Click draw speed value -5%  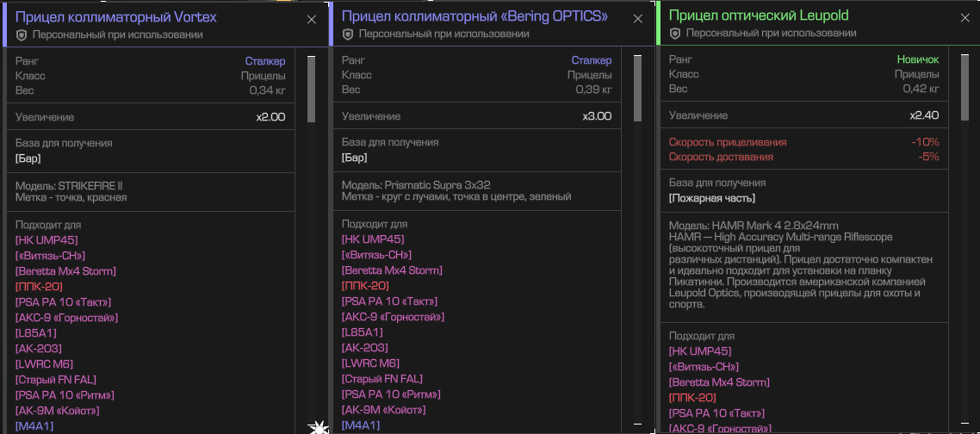pos(928,157)
